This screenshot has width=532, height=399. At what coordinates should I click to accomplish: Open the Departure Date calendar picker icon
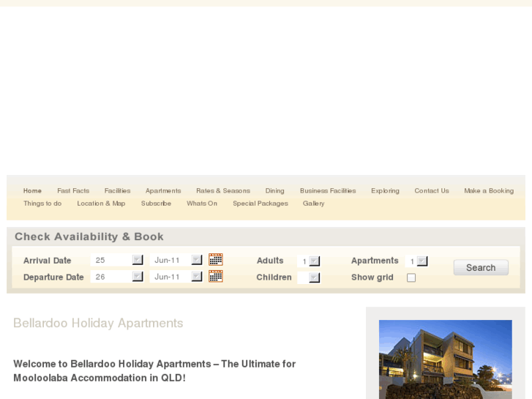coord(215,277)
